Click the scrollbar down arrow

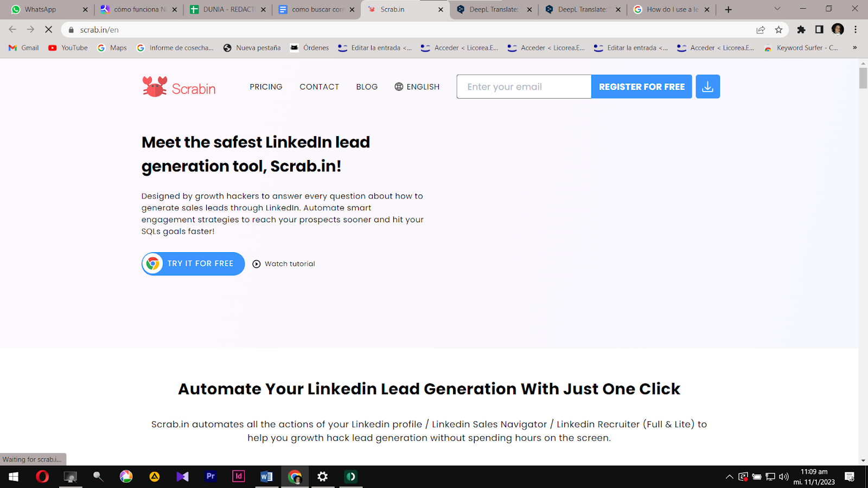point(863,460)
